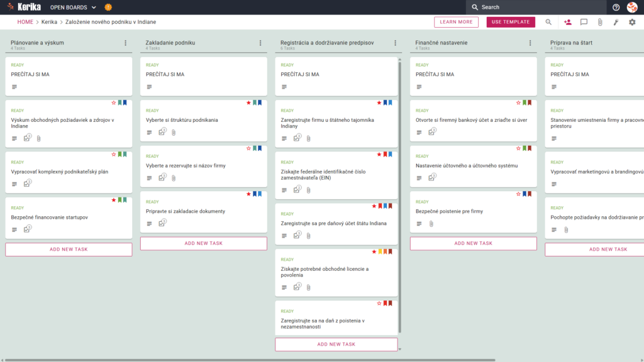The height and width of the screenshot is (362, 644).
Task: Open board attachments paperclip icon
Action: click(600, 22)
